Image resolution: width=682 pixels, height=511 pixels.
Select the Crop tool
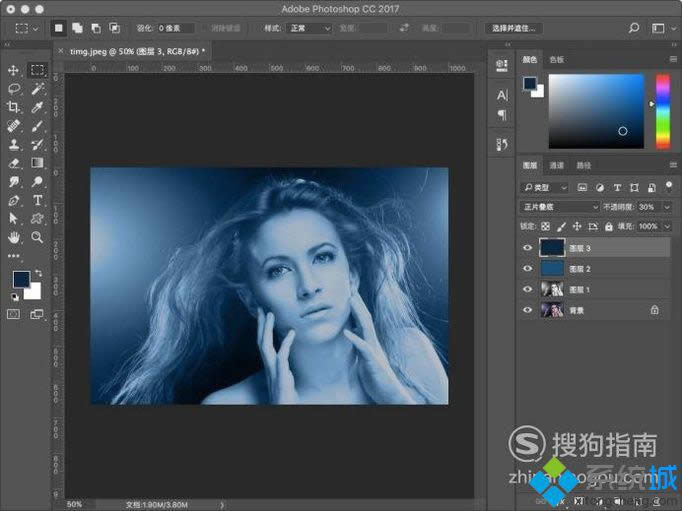[13, 107]
